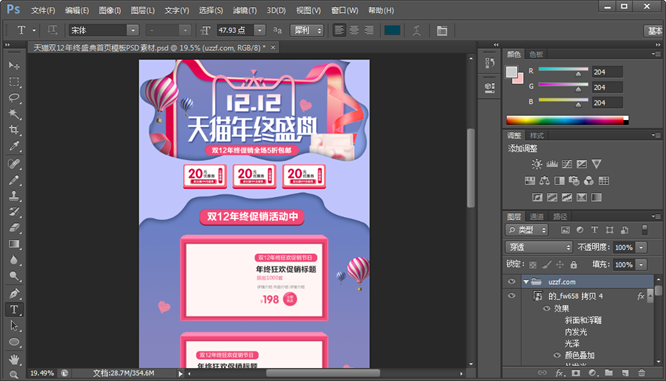
Task: Open the 滤镜(T) menu
Action: click(x=244, y=10)
